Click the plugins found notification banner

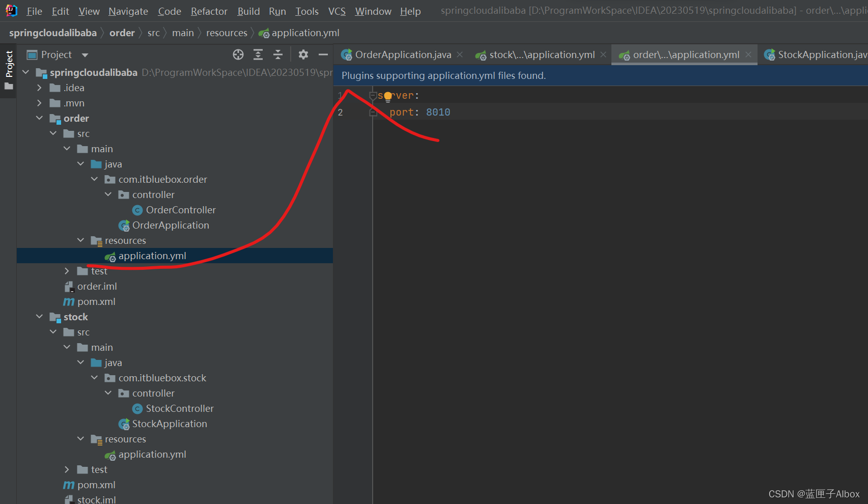click(x=601, y=75)
